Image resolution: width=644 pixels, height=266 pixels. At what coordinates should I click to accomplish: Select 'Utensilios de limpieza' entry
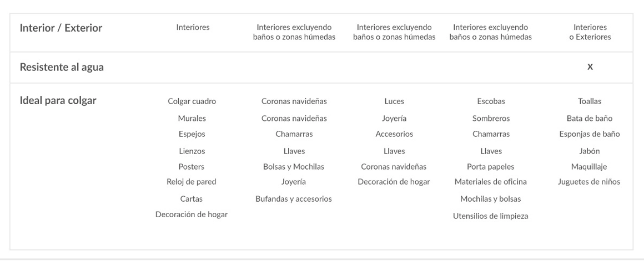click(x=491, y=216)
